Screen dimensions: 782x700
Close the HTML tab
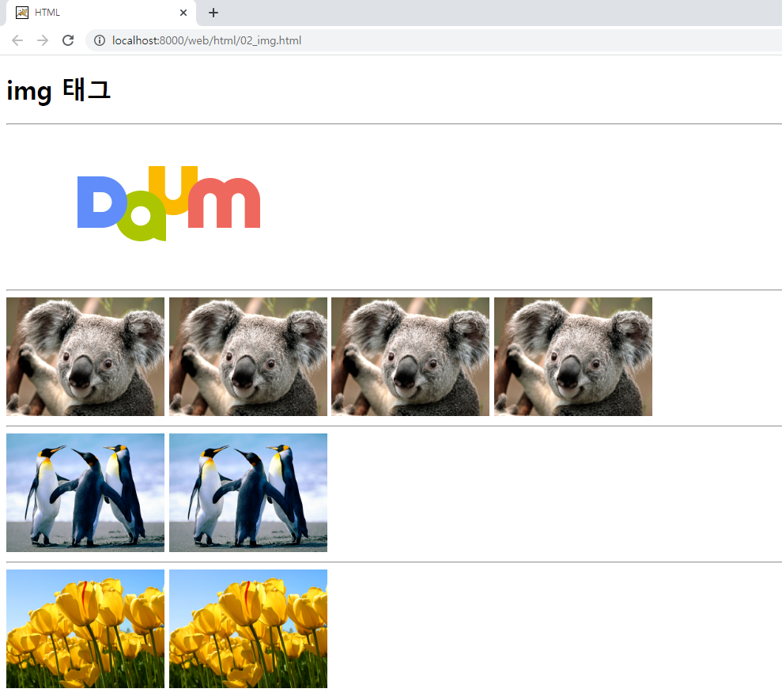click(x=183, y=13)
